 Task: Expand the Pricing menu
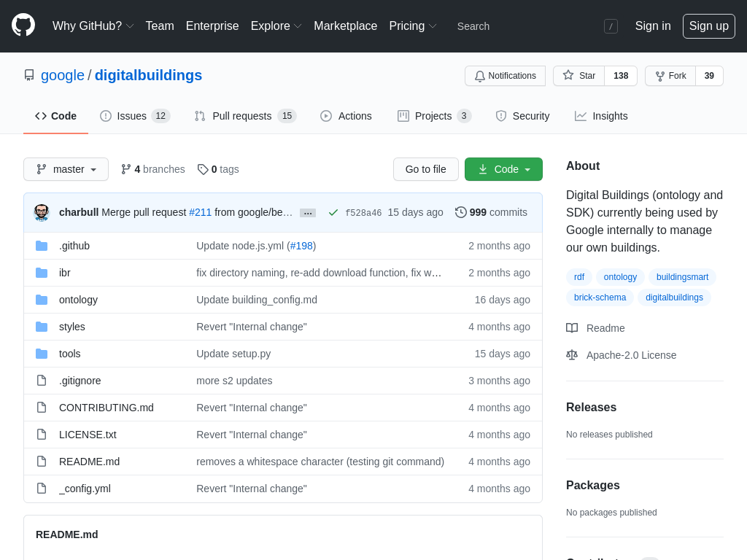[x=413, y=26]
